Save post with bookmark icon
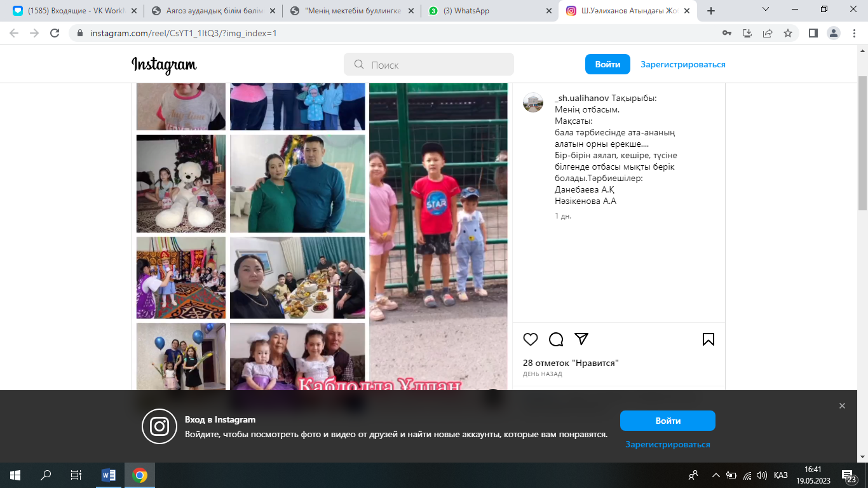 pos(709,339)
